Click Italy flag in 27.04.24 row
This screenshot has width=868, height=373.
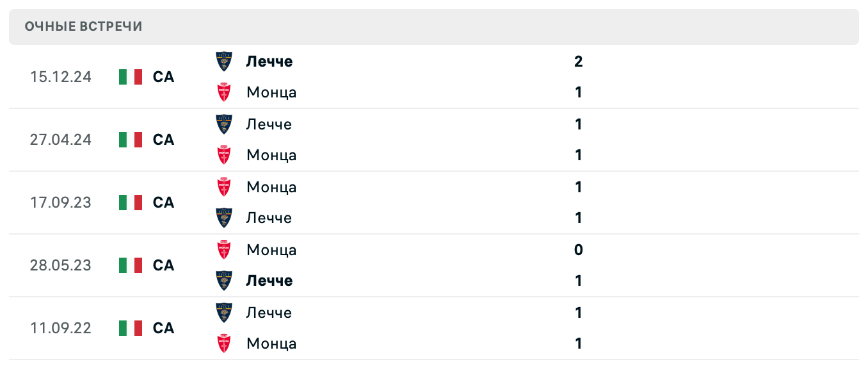(131, 140)
